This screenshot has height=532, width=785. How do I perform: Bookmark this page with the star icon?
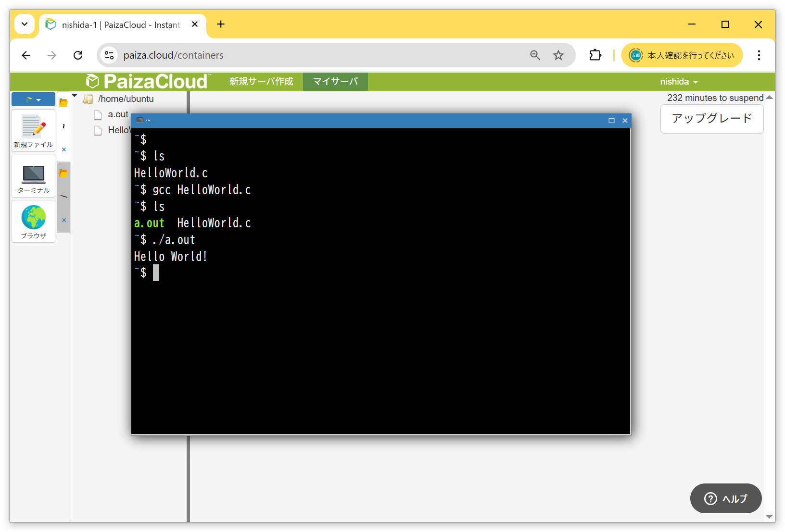tap(558, 55)
